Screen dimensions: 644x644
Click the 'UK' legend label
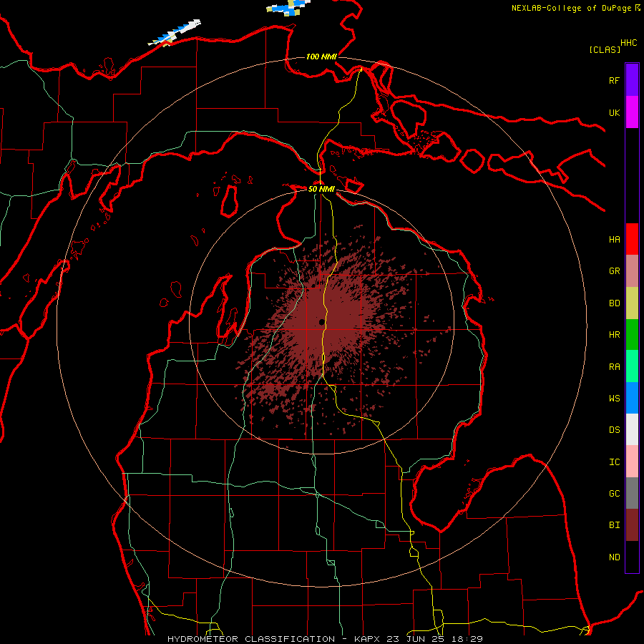[x=614, y=112]
